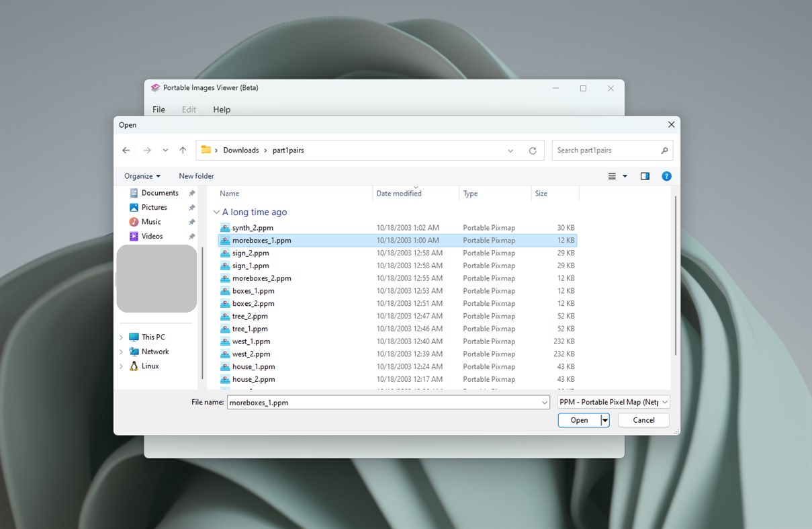Select house_1.ppm file icon

[x=226, y=367]
